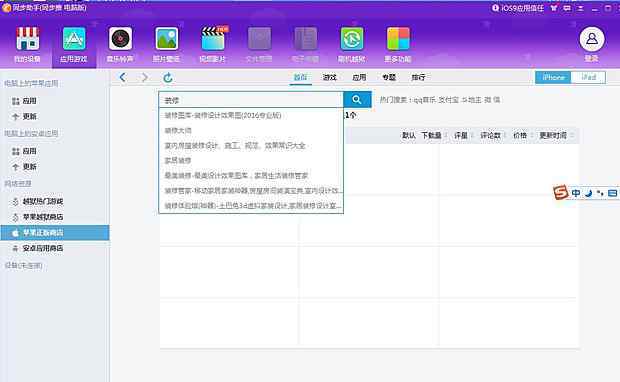Screen dimensions: 620x382
Task: Open the green jailbreak/flash device icon
Action: 352,39
